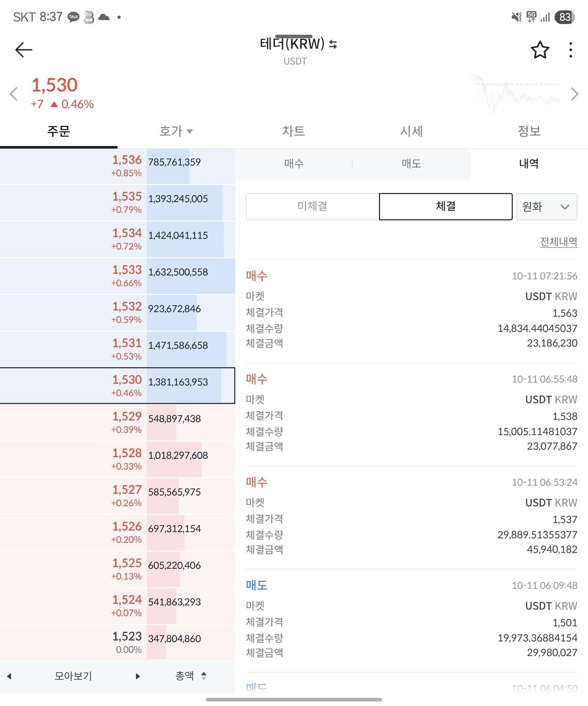The image size is (588, 706).
Task: Switch to the 매수 order panel
Action: click(x=294, y=164)
